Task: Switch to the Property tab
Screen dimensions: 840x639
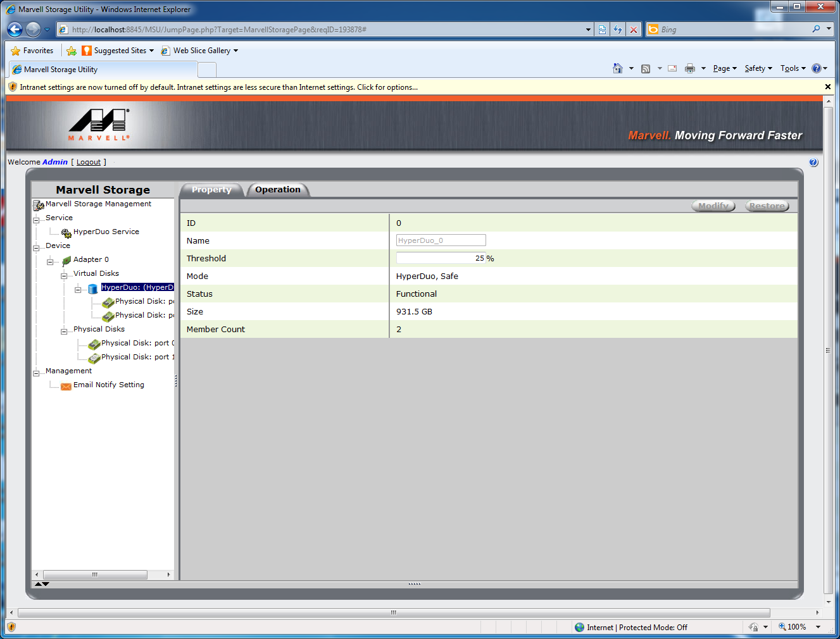Action: (x=211, y=190)
